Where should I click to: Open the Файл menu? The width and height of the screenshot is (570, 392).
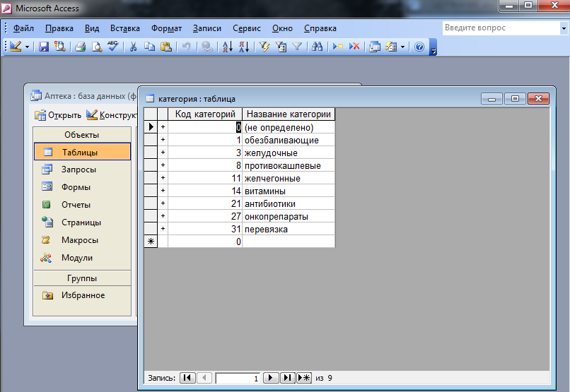tap(23, 28)
